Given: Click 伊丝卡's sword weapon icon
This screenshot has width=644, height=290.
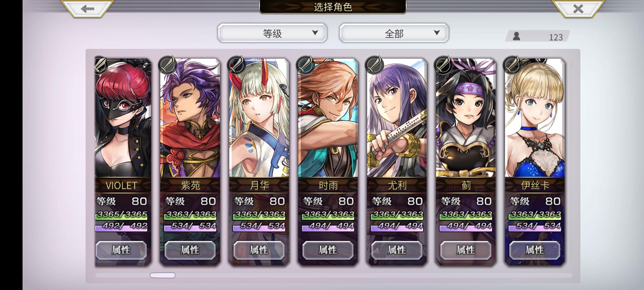Looking at the screenshot, I should tap(512, 65).
